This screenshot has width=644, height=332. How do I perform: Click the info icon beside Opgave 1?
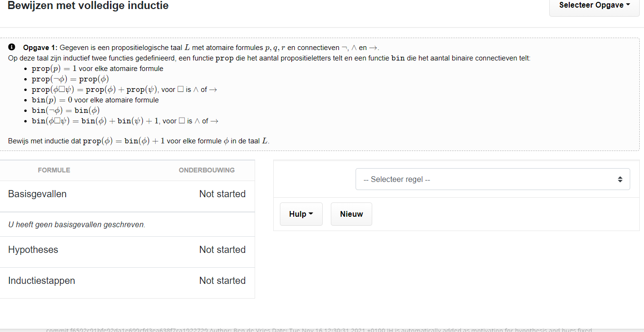[x=11, y=47]
